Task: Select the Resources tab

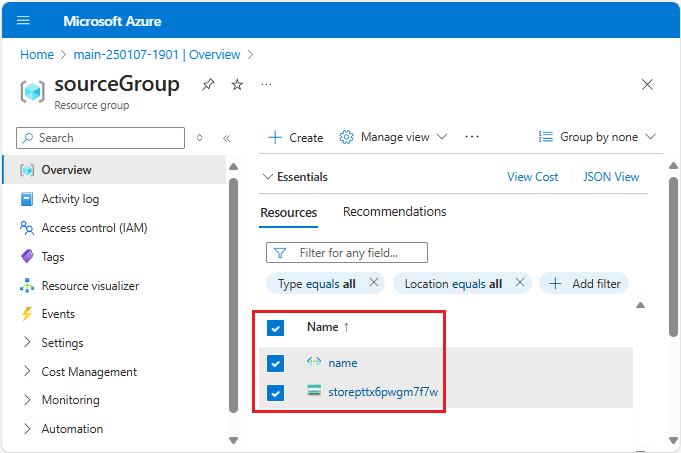Action: (289, 212)
